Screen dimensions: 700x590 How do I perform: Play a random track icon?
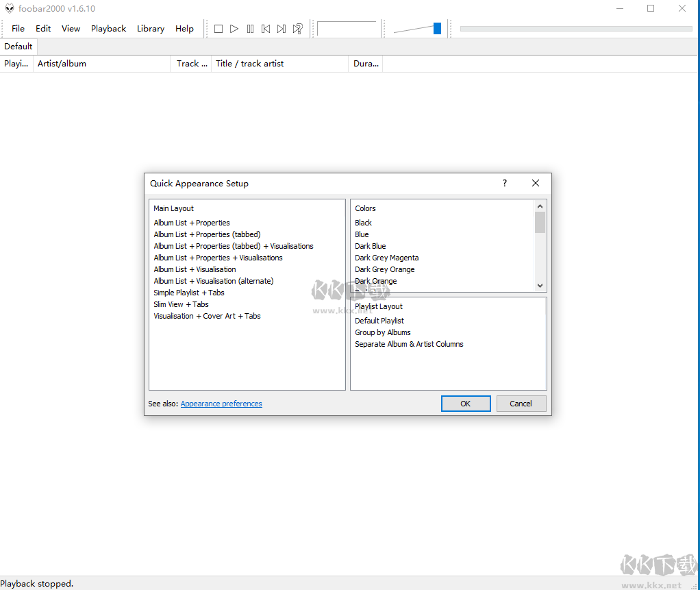click(297, 29)
